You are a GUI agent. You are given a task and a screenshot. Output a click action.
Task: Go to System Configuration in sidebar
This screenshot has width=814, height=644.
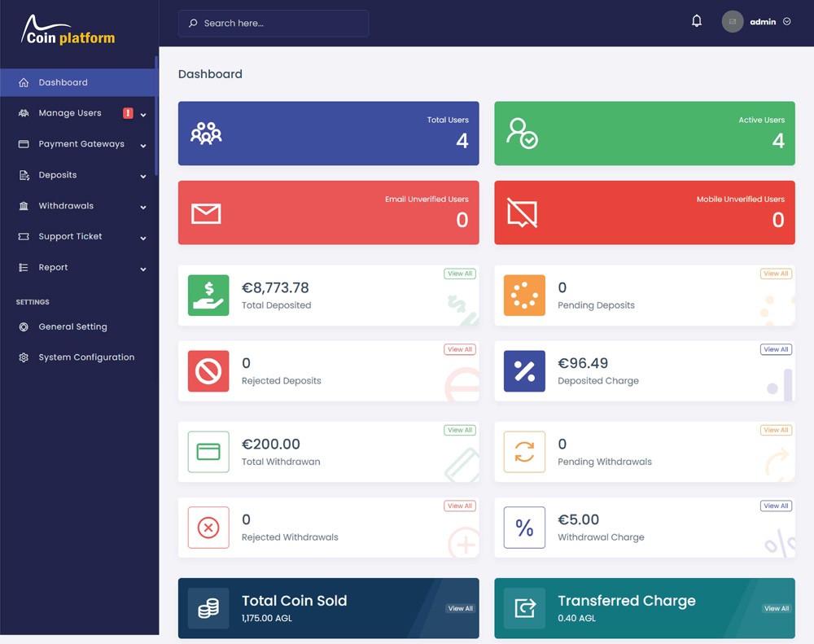pyautogui.click(x=86, y=357)
